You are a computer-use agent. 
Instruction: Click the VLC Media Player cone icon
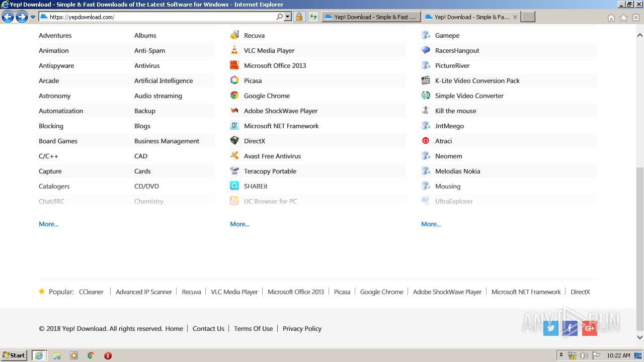[x=234, y=50]
